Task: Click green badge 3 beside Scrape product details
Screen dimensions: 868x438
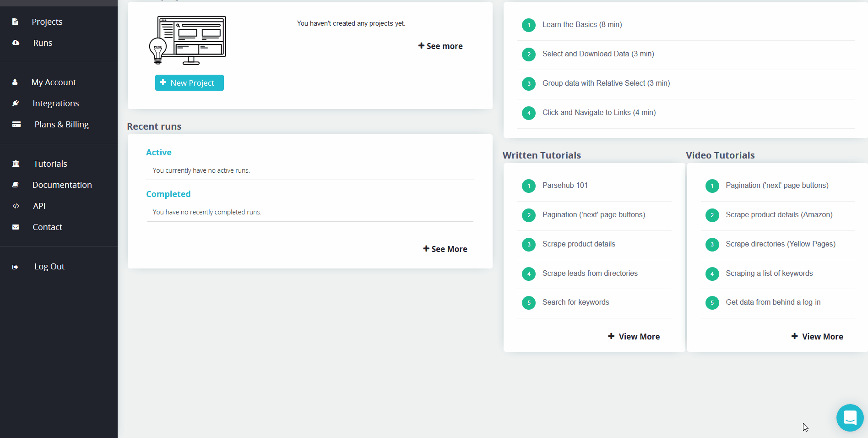Action: pos(529,244)
